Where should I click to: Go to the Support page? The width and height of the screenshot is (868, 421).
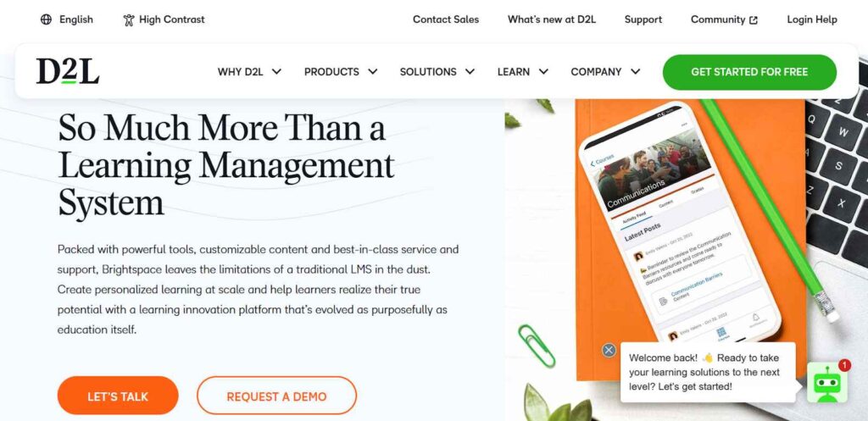coord(643,19)
